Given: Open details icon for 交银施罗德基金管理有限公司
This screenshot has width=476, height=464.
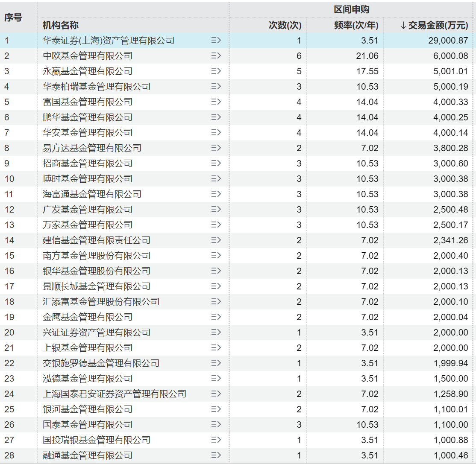Looking at the screenshot, I should [x=217, y=363].
